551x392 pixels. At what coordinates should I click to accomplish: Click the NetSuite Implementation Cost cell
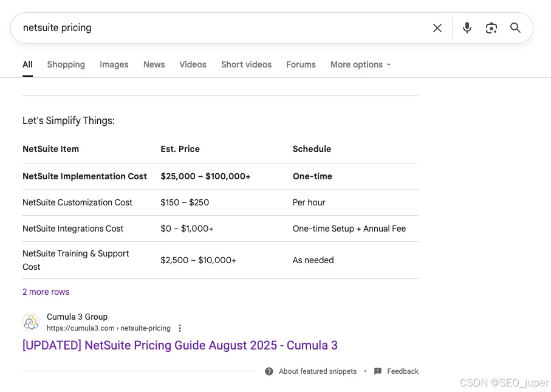(x=84, y=176)
